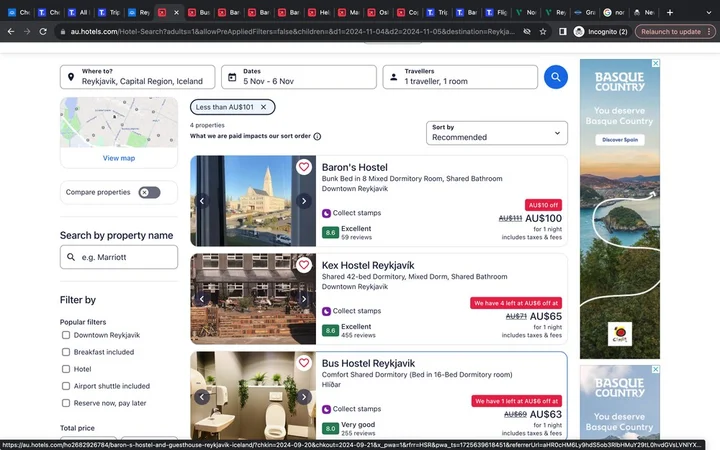Toggle the Compare properties switch
This screenshot has width=720, height=450.
[x=149, y=192]
